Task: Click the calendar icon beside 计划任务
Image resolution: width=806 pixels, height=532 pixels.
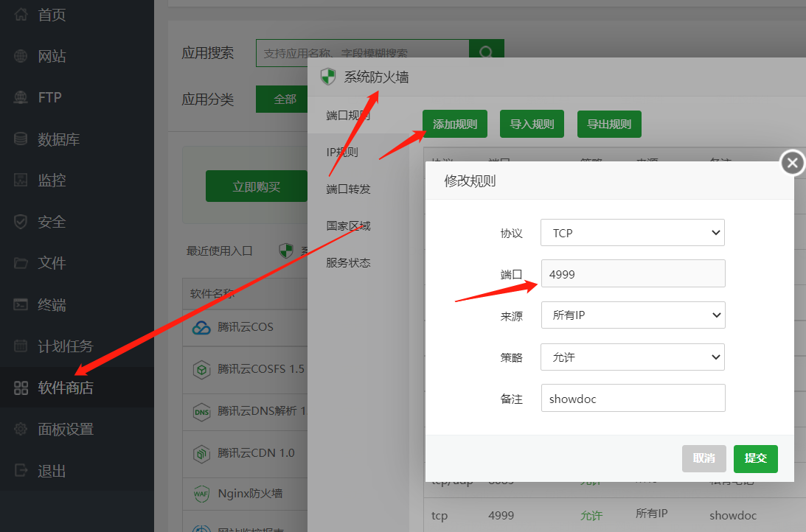Action: point(21,346)
